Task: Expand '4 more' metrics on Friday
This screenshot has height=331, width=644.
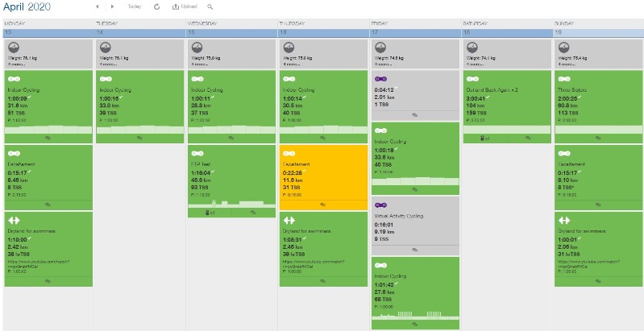Action: (x=384, y=64)
